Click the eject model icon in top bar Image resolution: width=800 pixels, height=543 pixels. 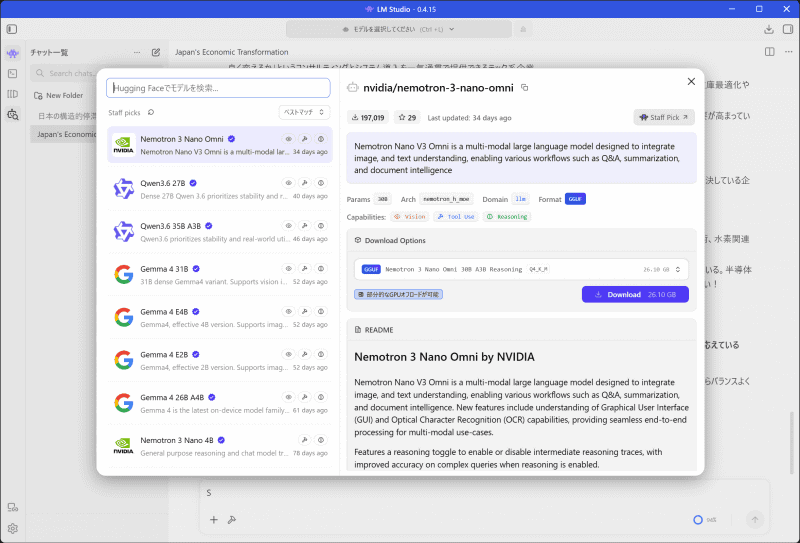click(x=523, y=29)
